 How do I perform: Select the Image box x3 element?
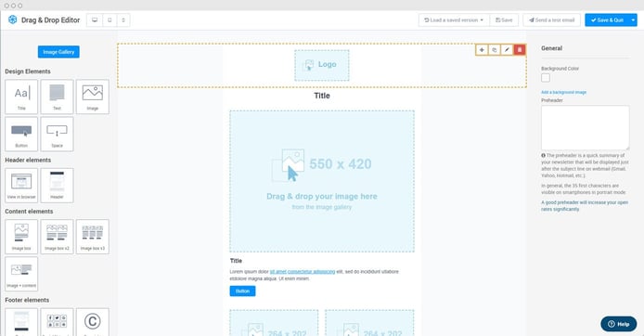coord(93,237)
